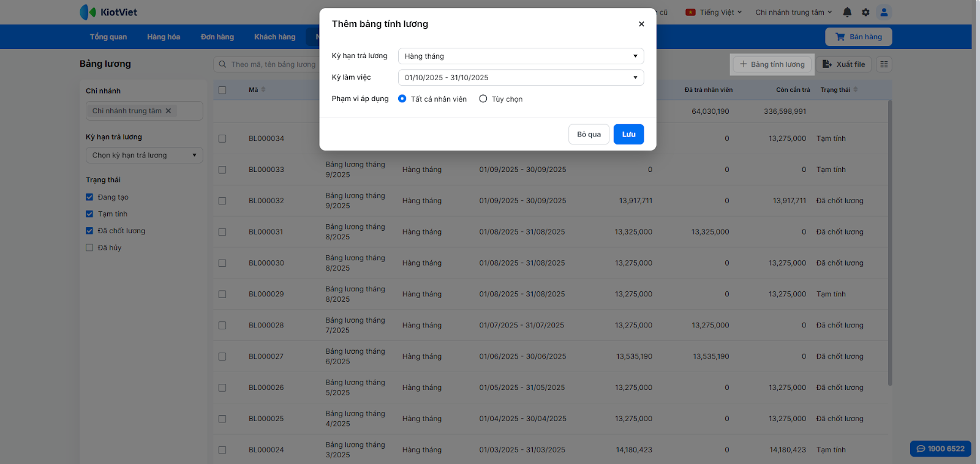Open the Hàng hóa menu
The width and height of the screenshot is (980, 464).
click(x=164, y=37)
